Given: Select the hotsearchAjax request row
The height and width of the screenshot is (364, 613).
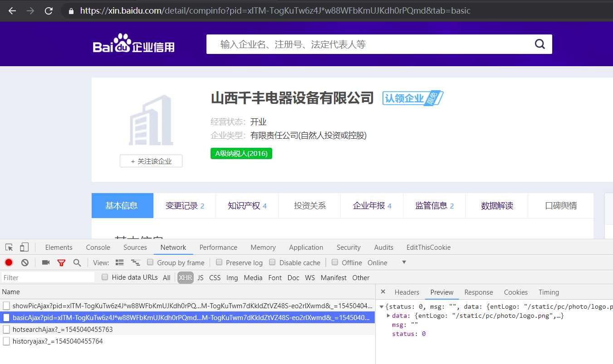Looking at the screenshot, I should tap(187, 329).
